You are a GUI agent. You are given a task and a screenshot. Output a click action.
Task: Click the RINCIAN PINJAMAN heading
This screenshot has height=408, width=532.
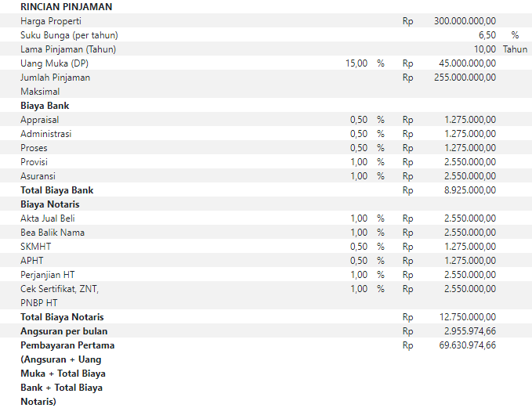66,7
